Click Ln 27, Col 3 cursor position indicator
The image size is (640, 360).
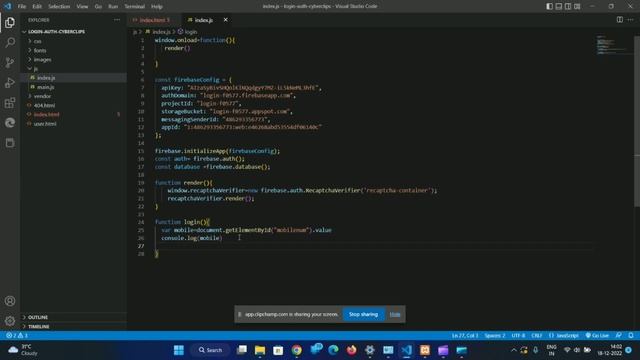(464, 336)
